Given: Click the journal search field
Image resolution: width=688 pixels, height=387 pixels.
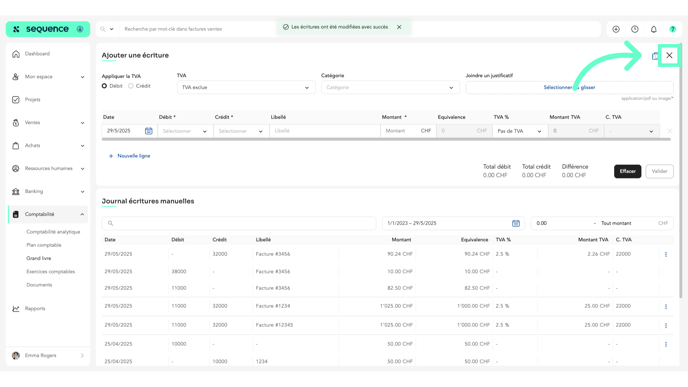Looking at the screenshot, I should click(239, 223).
